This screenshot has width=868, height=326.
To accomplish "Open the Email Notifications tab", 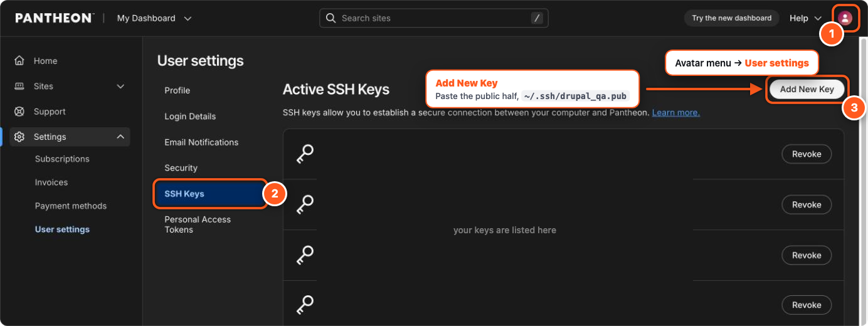I will [201, 142].
